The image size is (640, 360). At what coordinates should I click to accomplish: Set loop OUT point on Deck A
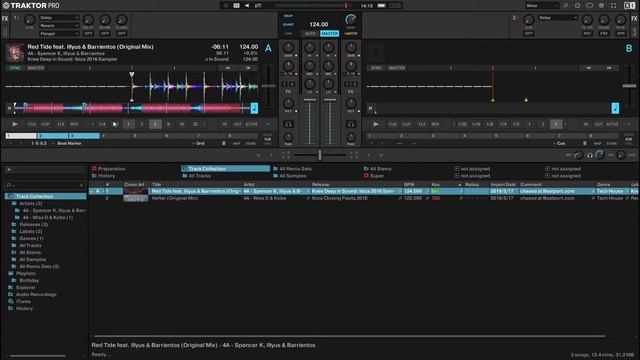click(237, 124)
